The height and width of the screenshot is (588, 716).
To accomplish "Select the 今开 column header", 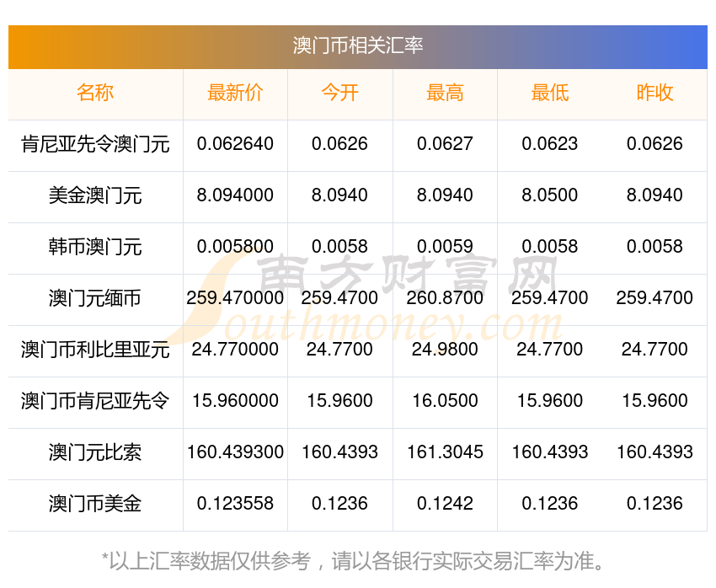I will pos(339,93).
